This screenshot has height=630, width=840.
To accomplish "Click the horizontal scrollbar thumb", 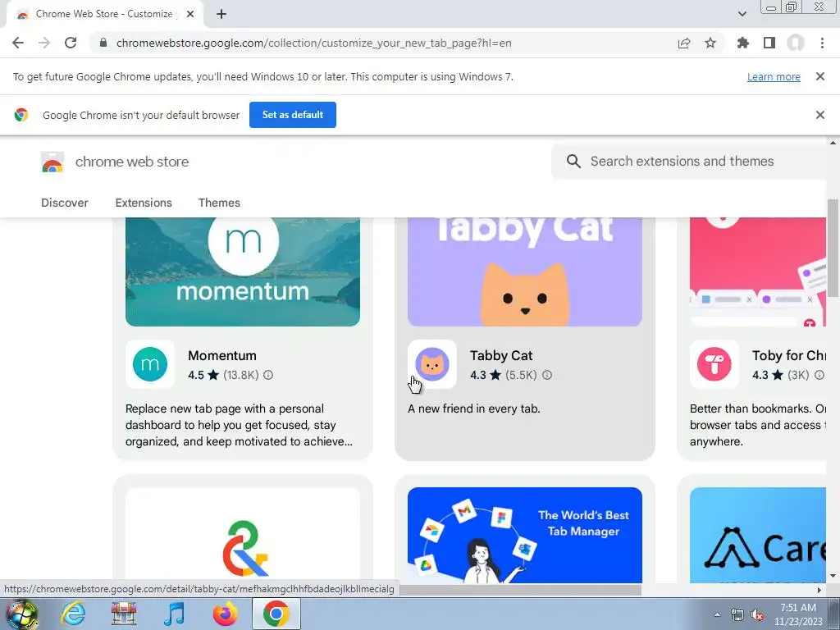I will click(x=519, y=590).
